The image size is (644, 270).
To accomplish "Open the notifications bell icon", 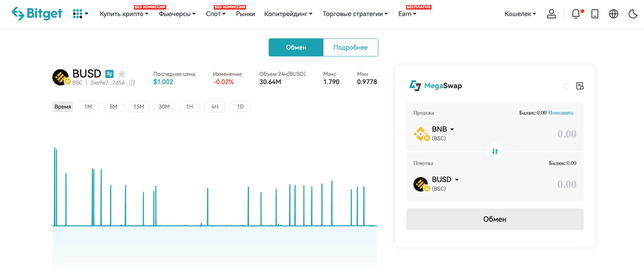I will 576,14.
